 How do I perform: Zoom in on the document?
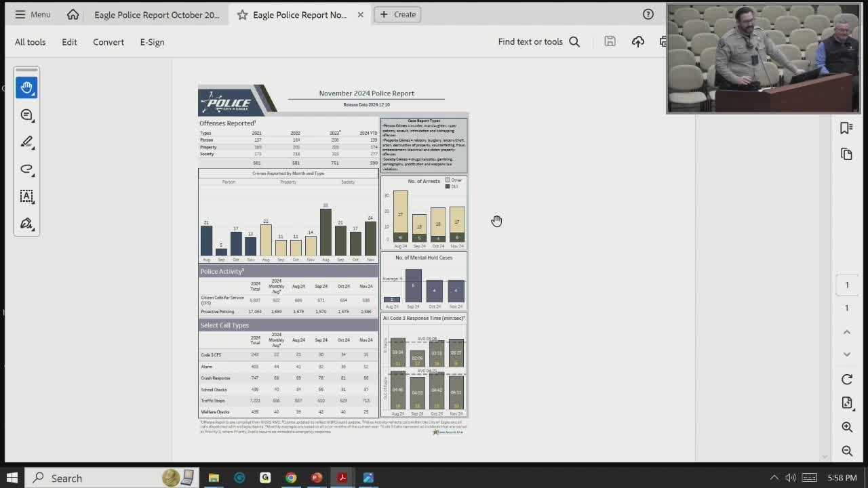pyautogui.click(x=846, y=427)
